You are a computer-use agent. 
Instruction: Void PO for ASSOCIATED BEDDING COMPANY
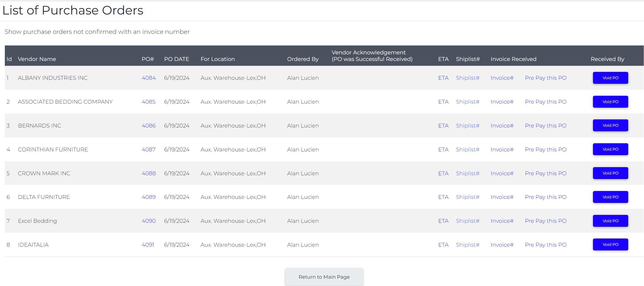pos(610,102)
